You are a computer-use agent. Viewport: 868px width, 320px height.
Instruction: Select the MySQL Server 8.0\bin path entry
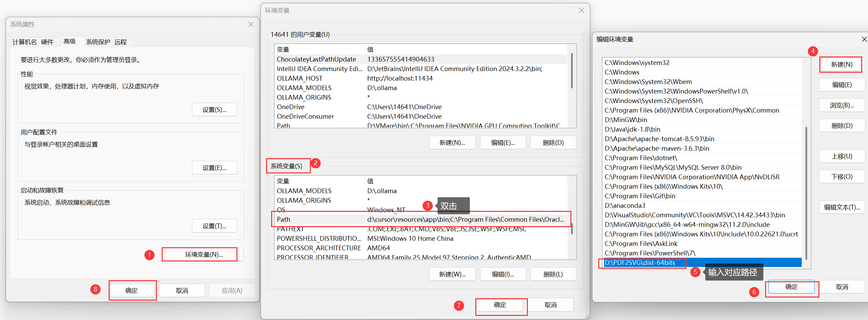(702, 167)
